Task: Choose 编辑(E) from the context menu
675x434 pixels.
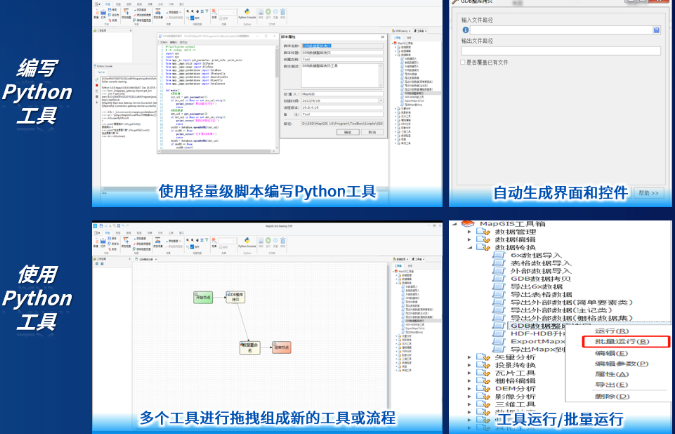Action: [x=611, y=353]
